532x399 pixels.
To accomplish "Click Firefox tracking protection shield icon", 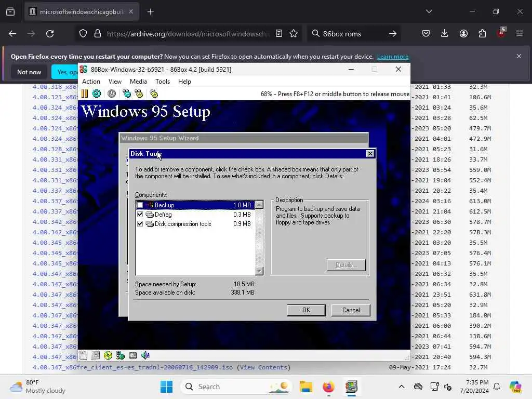I will point(83,34).
